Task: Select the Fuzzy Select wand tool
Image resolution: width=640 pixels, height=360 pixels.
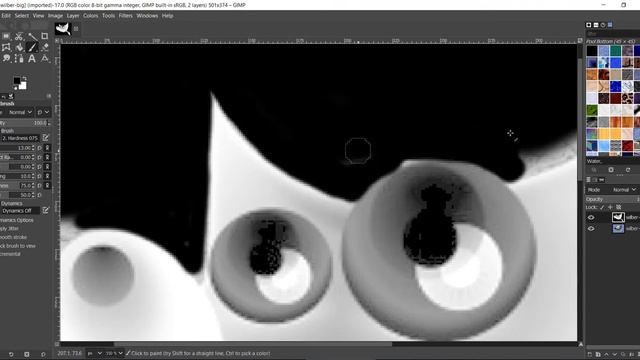Action: tap(32, 37)
